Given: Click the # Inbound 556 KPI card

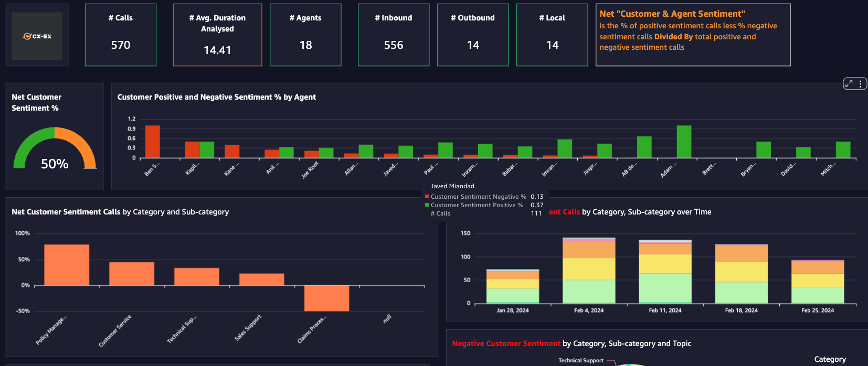Looking at the screenshot, I should 394,35.
